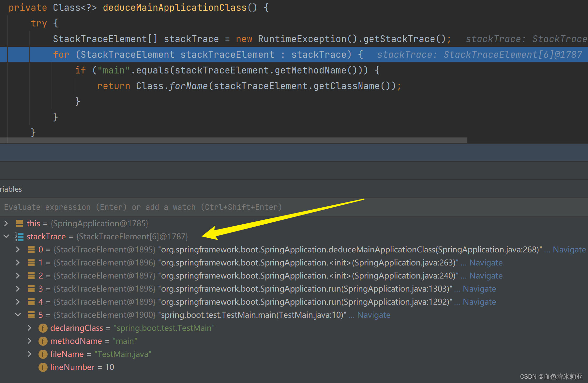This screenshot has width=588, height=383.
Task: Click the field icon beside lineNumber
Action: click(43, 367)
